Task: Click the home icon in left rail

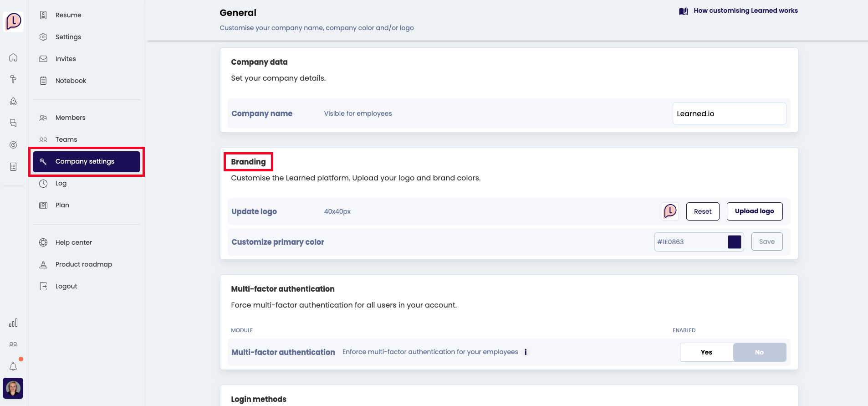Action: [13, 57]
